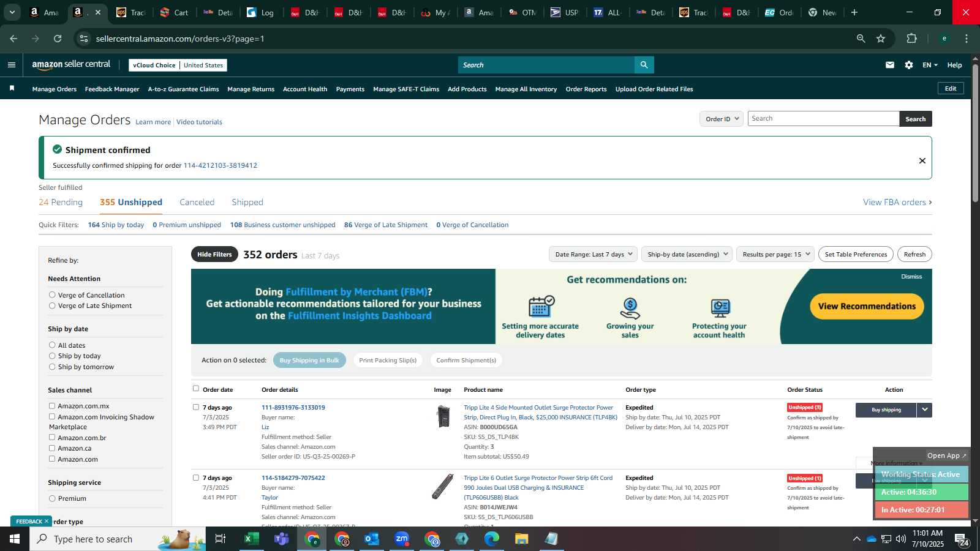980x551 pixels.
Task: Open Account Health in the navigation bar
Action: point(305,89)
